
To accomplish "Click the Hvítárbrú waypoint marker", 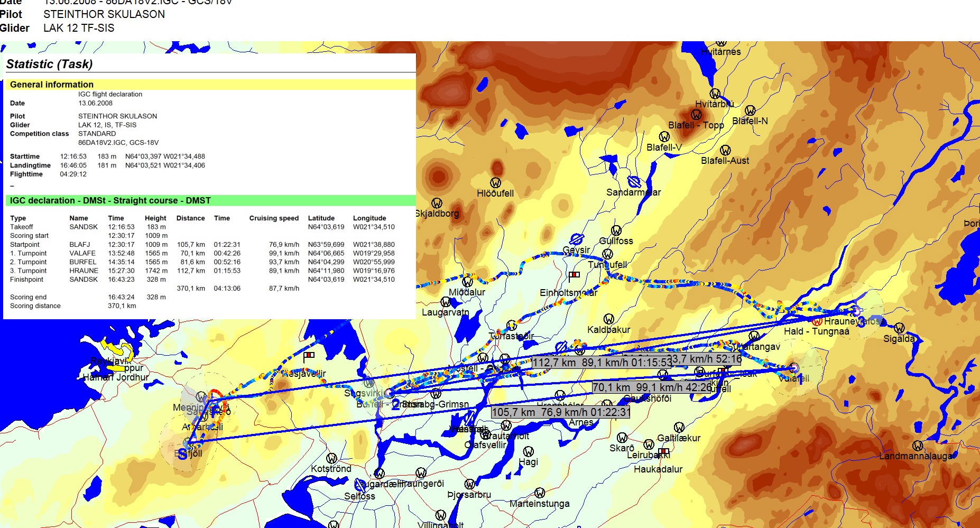I will [715, 94].
